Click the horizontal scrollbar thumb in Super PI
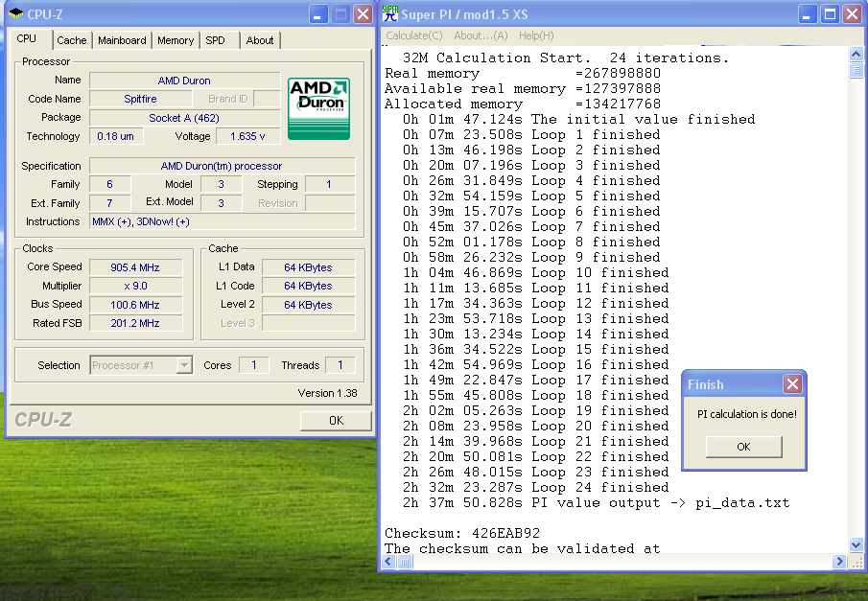 (x=405, y=562)
